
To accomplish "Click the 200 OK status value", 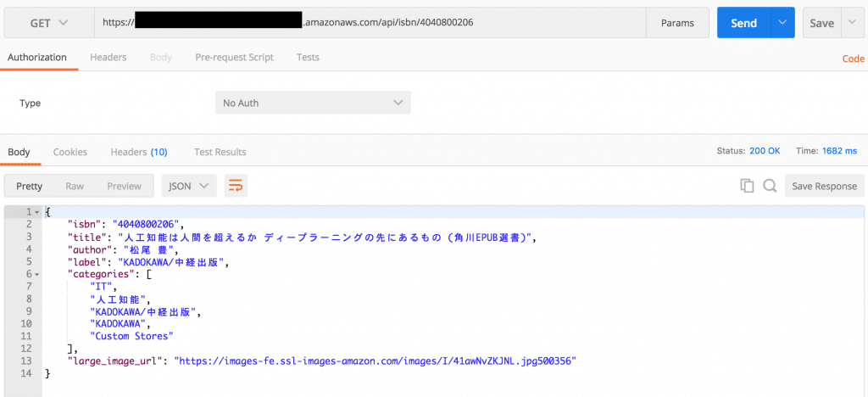I will 765,151.
